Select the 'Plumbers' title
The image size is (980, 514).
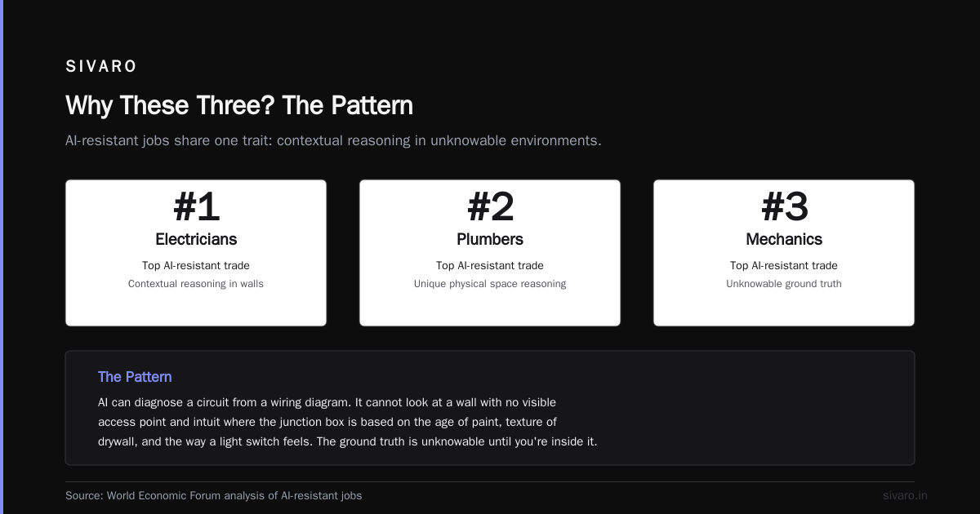(x=490, y=239)
